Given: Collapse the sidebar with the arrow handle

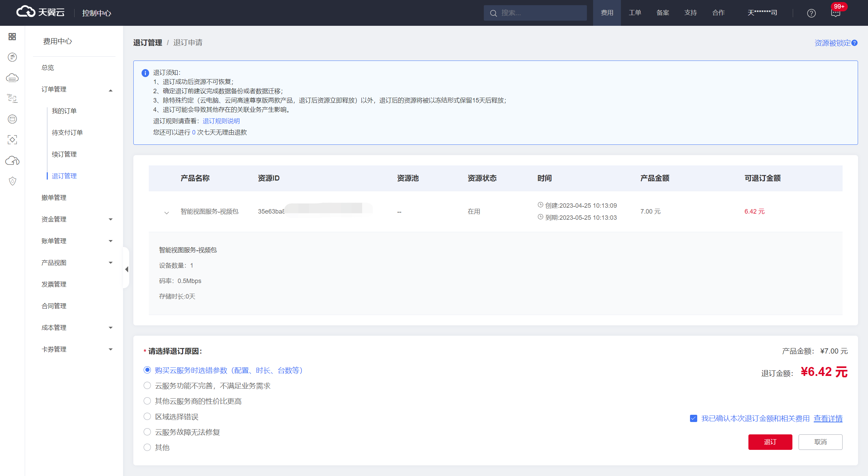Looking at the screenshot, I should coord(126,269).
